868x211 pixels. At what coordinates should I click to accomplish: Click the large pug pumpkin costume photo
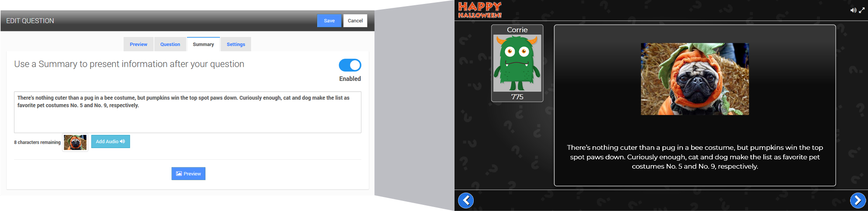(x=694, y=79)
